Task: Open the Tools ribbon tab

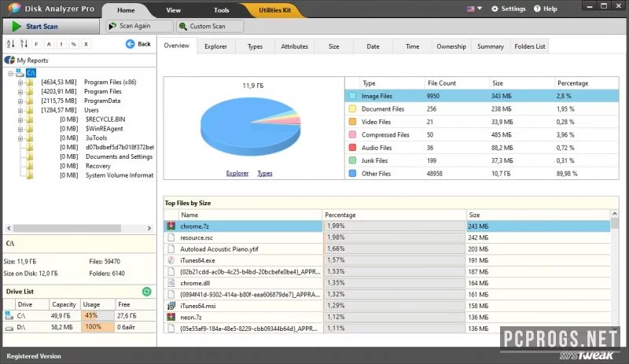Action: [x=222, y=10]
